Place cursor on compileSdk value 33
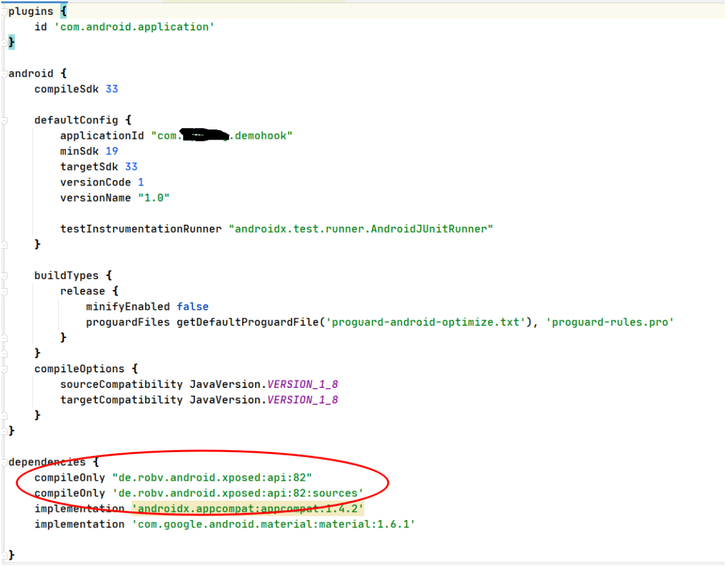The width and height of the screenshot is (728, 566). click(x=112, y=89)
